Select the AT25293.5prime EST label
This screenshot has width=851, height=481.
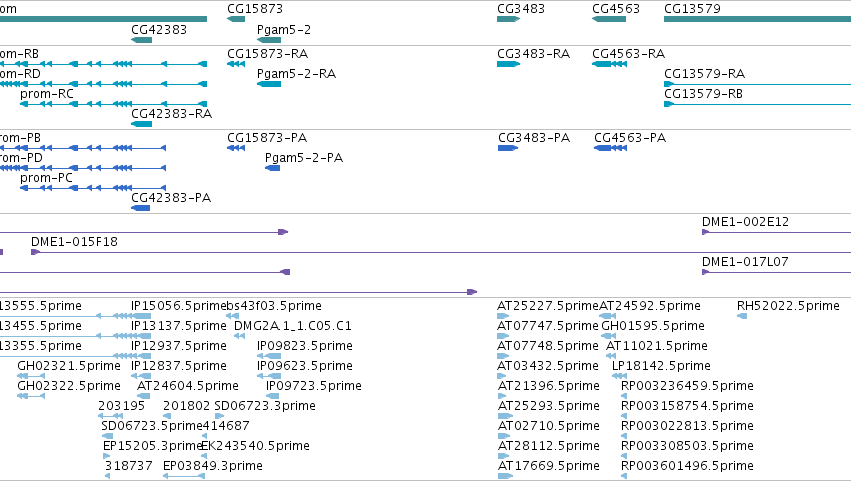coord(549,407)
